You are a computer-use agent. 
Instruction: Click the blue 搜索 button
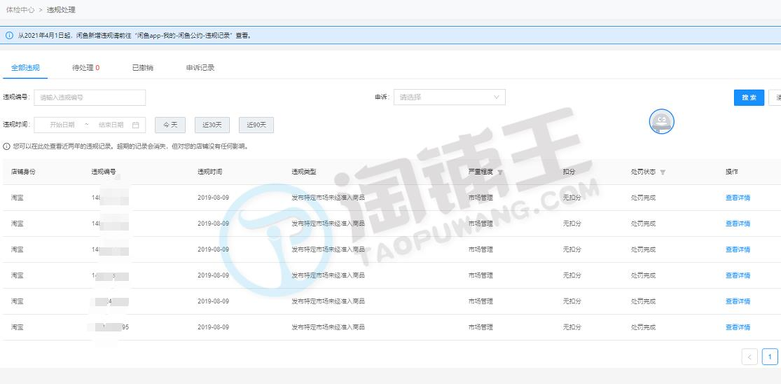(x=749, y=98)
